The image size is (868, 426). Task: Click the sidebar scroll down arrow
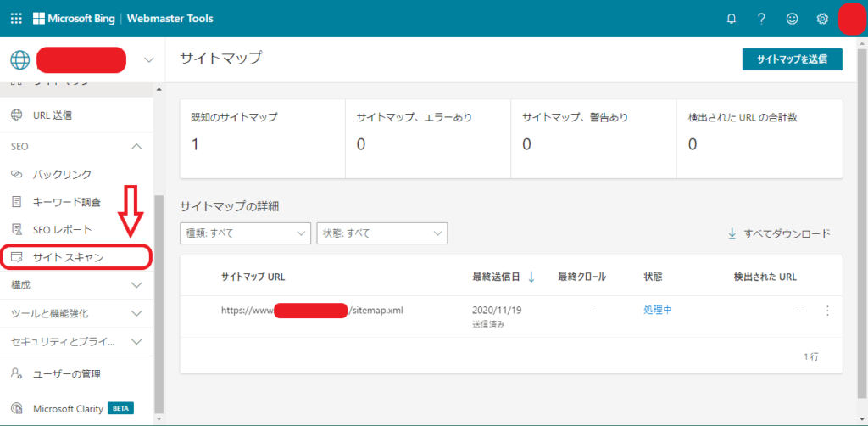tap(159, 418)
